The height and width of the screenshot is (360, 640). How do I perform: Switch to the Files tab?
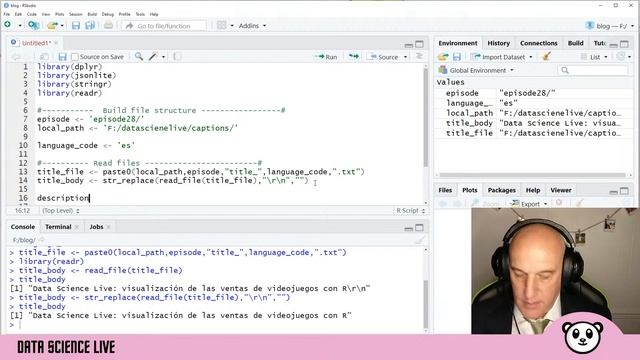pos(445,190)
